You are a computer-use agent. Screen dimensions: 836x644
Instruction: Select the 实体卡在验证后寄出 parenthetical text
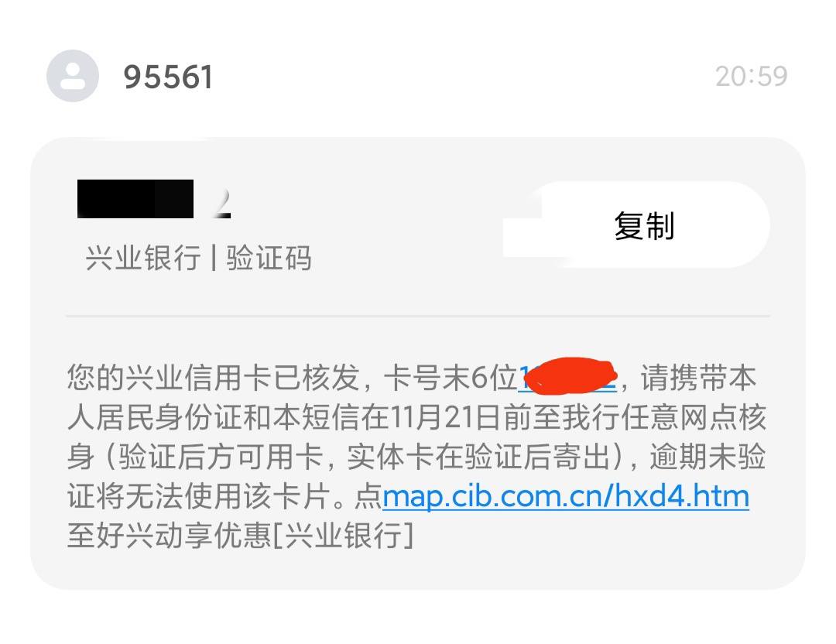coord(478,457)
